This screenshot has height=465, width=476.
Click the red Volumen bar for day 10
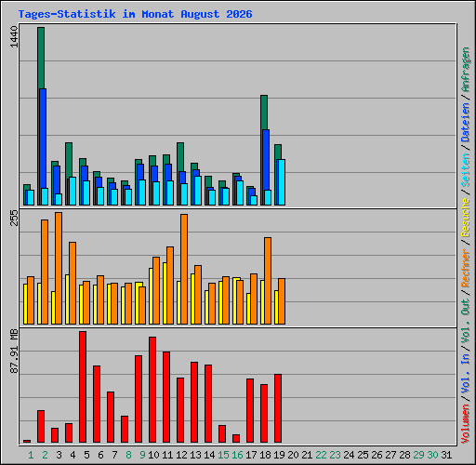point(152,390)
